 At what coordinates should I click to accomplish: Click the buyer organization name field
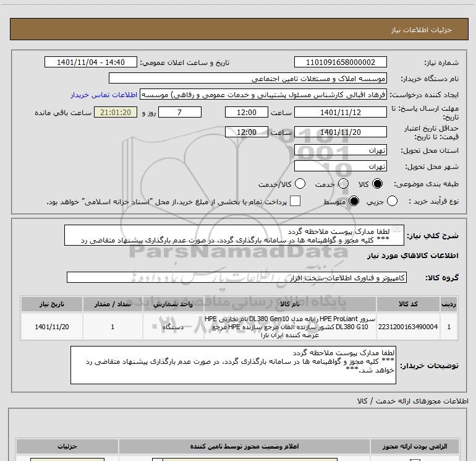point(248,79)
